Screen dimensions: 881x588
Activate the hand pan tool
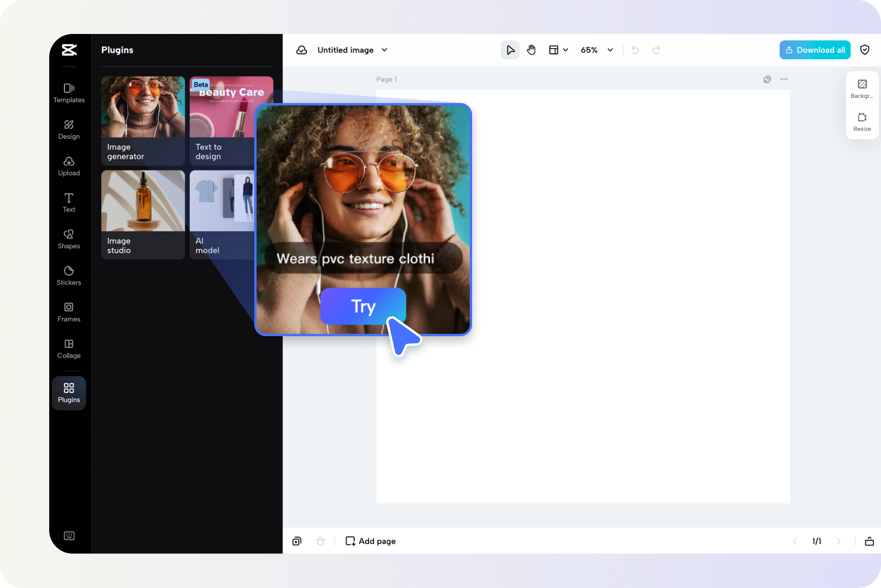coord(531,50)
